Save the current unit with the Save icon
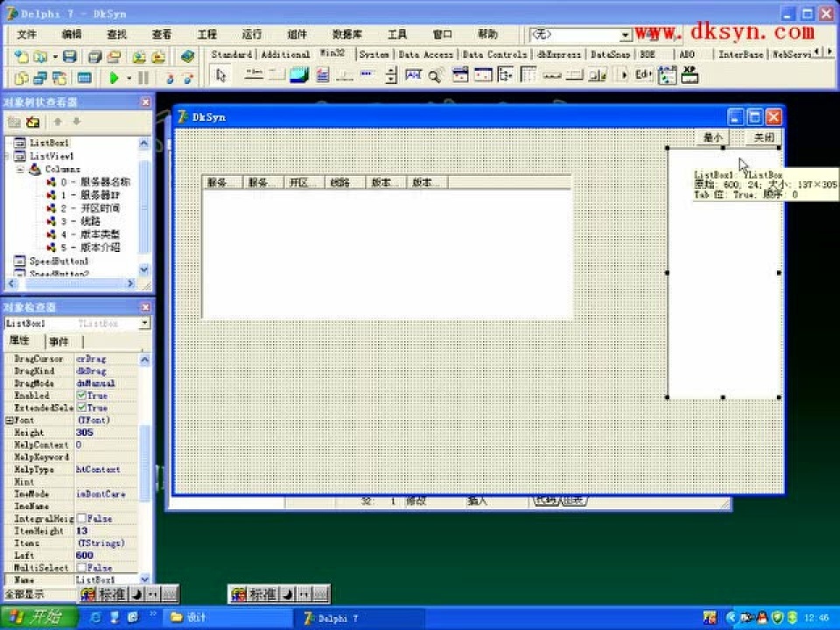The height and width of the screenshot is (630, 840). click(x=68, y=56)
